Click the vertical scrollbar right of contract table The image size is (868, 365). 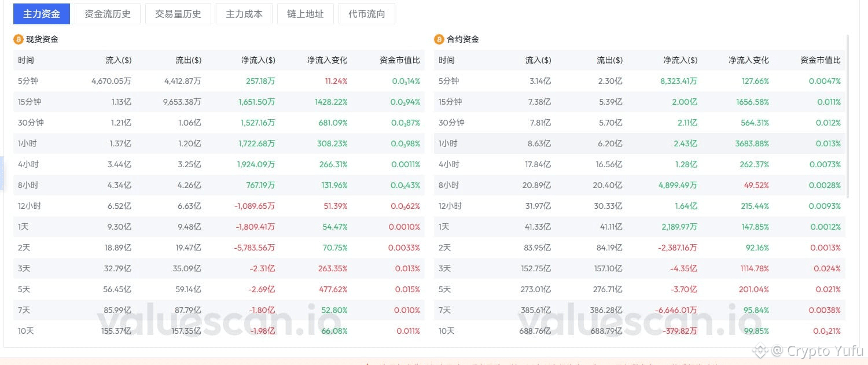coord(848,116)
